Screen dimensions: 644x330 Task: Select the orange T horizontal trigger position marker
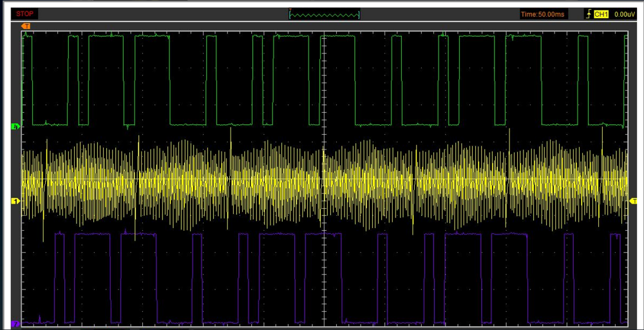[26, 25]
